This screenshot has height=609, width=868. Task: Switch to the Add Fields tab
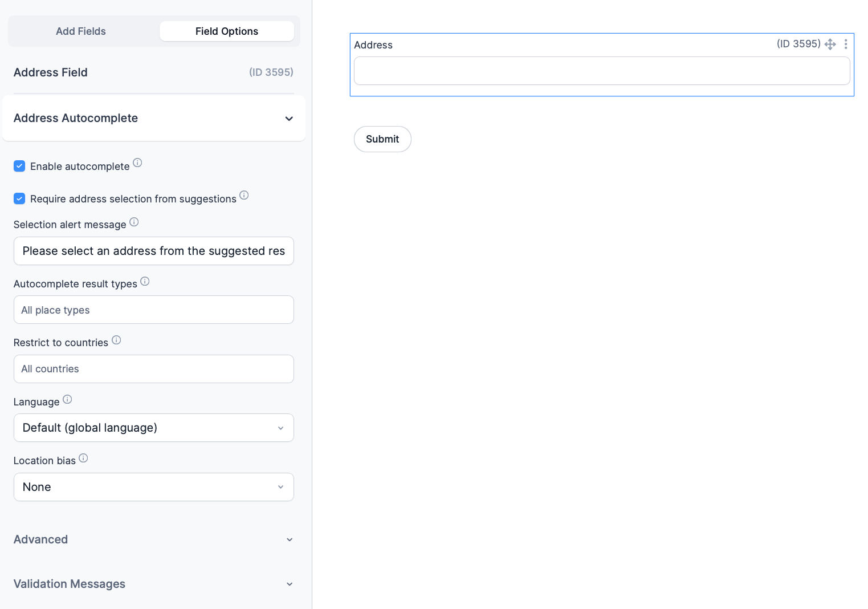coord(81,31)
